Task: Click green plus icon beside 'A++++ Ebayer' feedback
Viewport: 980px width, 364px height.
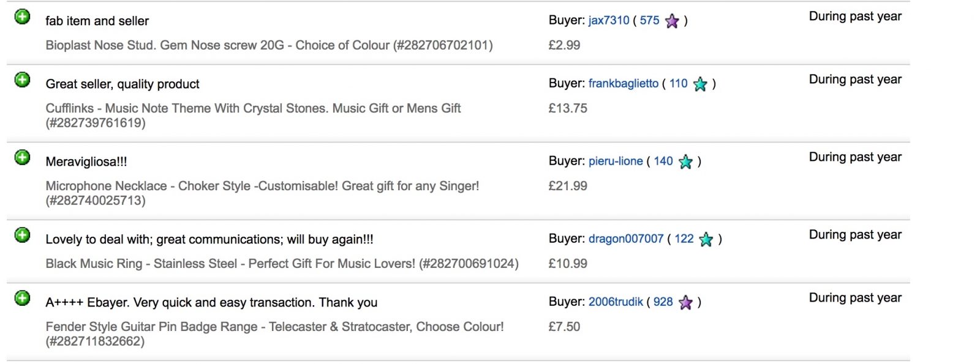Action: coord(23,299)
